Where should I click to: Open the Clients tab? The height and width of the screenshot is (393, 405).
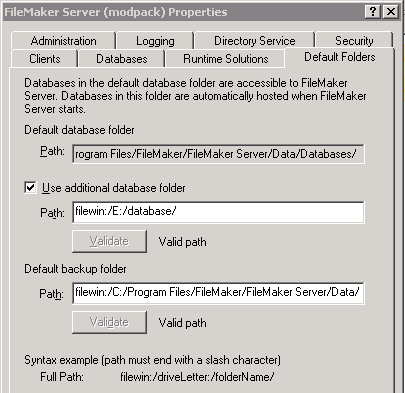coord(44,59)
